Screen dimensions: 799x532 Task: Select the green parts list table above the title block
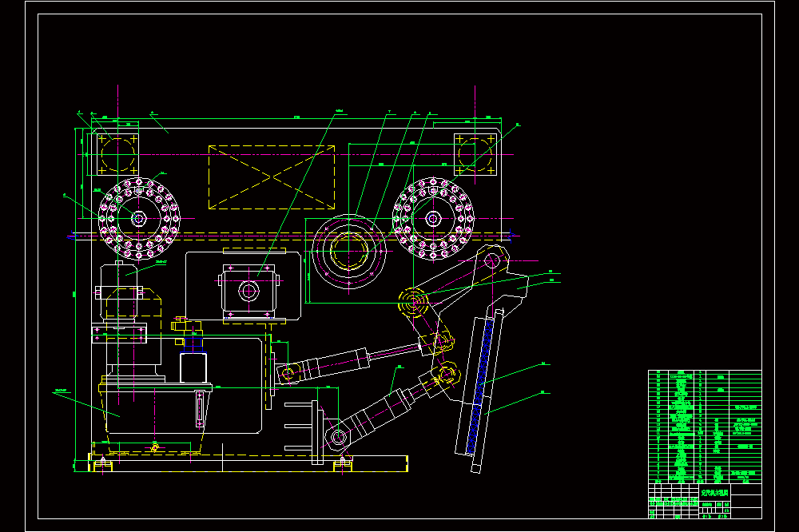pyautogui.click(x=705, y=427)
